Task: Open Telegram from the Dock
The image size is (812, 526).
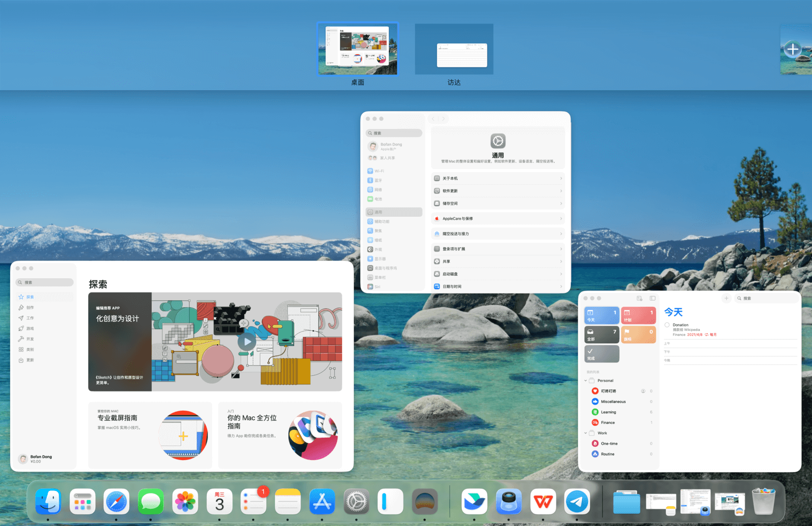Action: [x=577, y=502]
